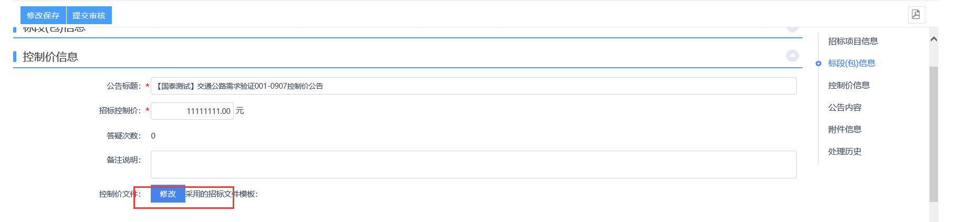Collapse the 控制价信息 section
The width and height of the screenshot is (980, 222).
point(793,56)
